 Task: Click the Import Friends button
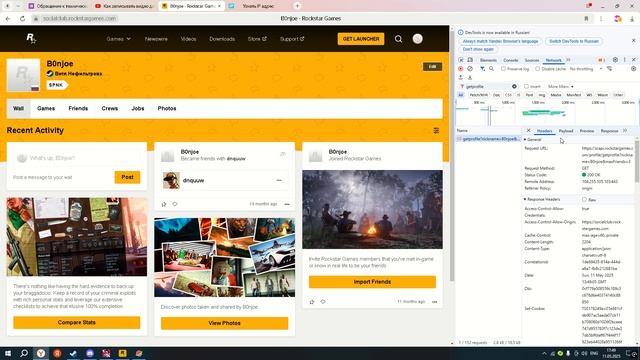pyautogui.click(x=372, y=282)
